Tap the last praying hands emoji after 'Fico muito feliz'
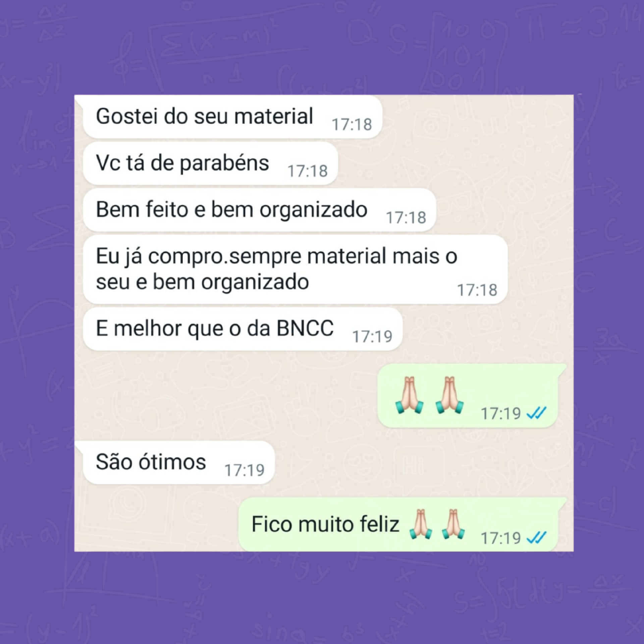The height and width of the screenshot is (644, 644). (x=453, y=524)
